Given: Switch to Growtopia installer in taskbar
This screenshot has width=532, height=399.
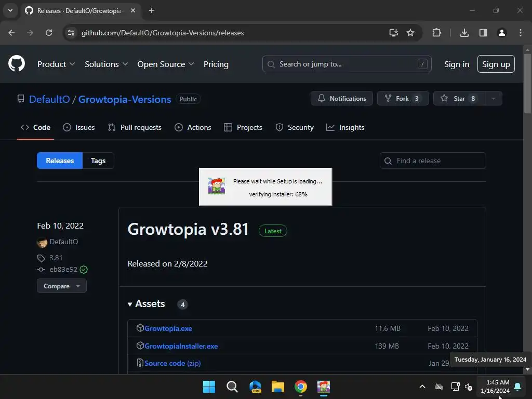Looking at the screenshot, I should (324, 387).
